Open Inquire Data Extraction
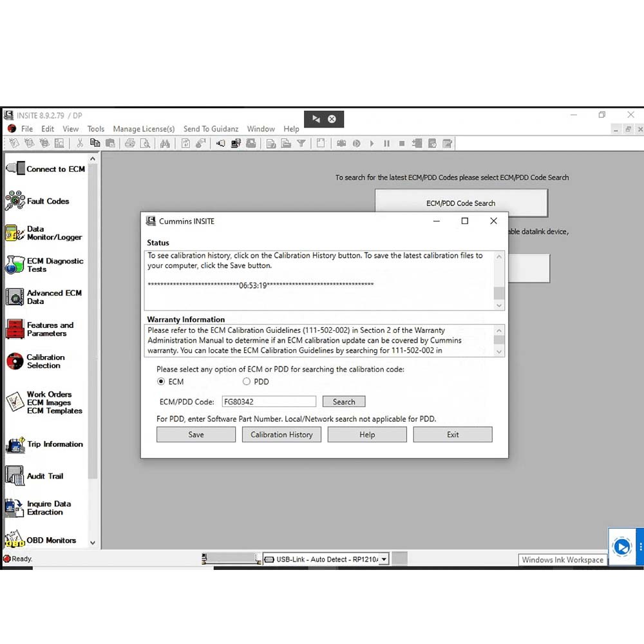 coord(38,508)
